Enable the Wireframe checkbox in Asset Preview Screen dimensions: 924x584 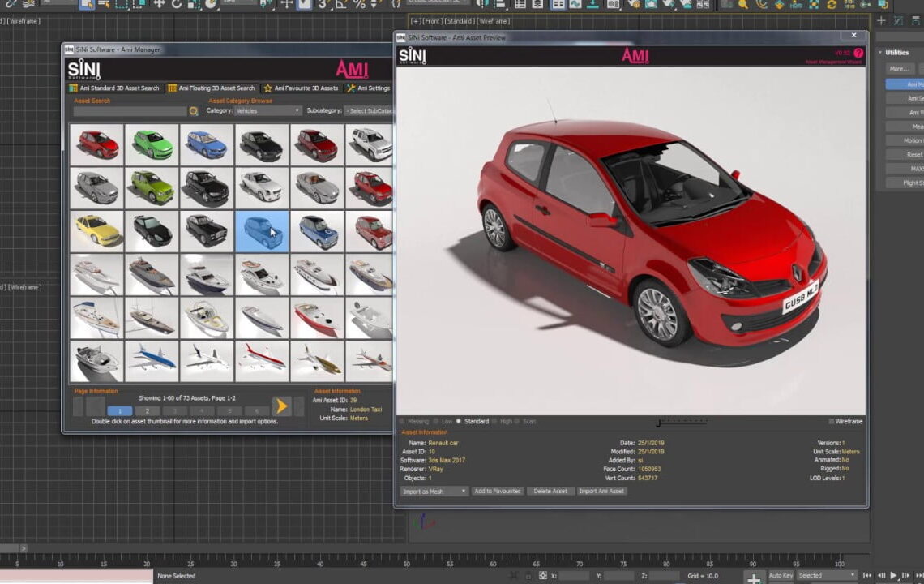[x=832, y=421]
